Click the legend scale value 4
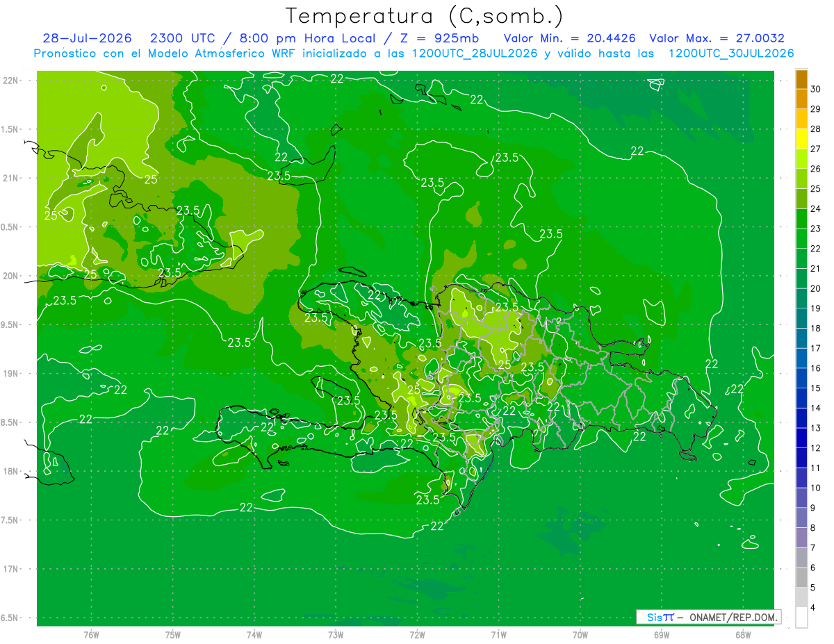 point(813,607)
